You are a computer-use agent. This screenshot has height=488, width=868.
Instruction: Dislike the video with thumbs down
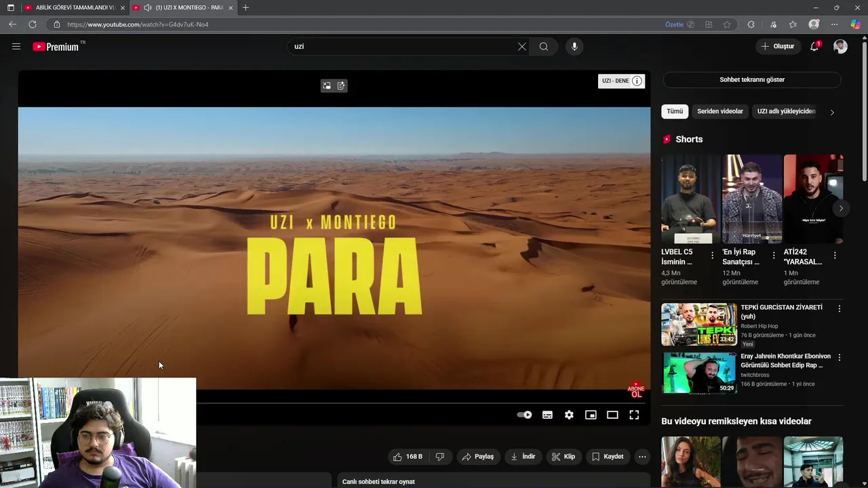[439, 457]
